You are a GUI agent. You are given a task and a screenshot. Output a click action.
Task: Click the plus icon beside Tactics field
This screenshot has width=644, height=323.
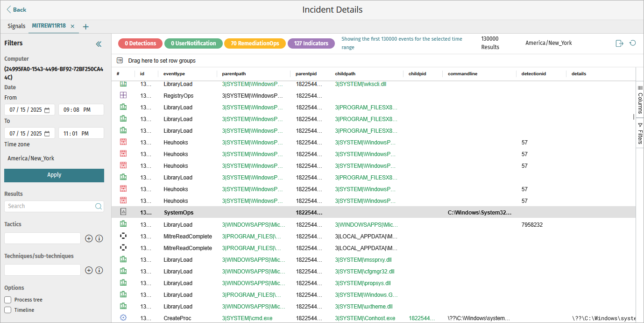(x=89, y=238)
